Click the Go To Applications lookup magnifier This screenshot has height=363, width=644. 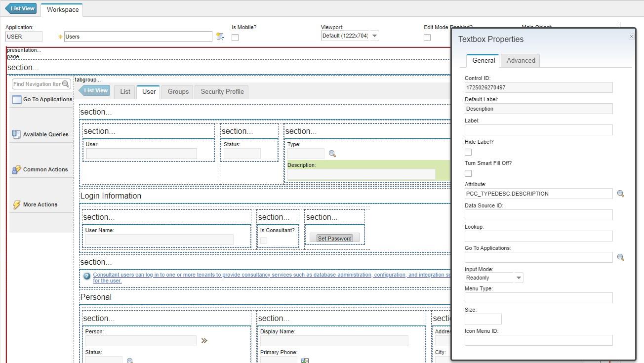tap(621, 257)
